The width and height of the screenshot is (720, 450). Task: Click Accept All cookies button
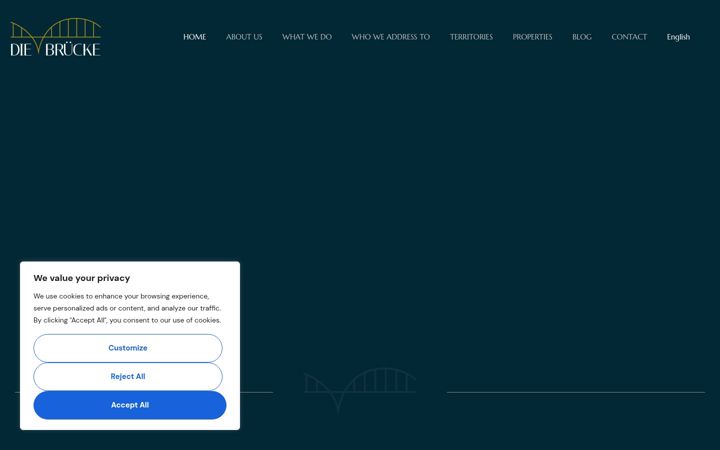click(x=130, y=405)
